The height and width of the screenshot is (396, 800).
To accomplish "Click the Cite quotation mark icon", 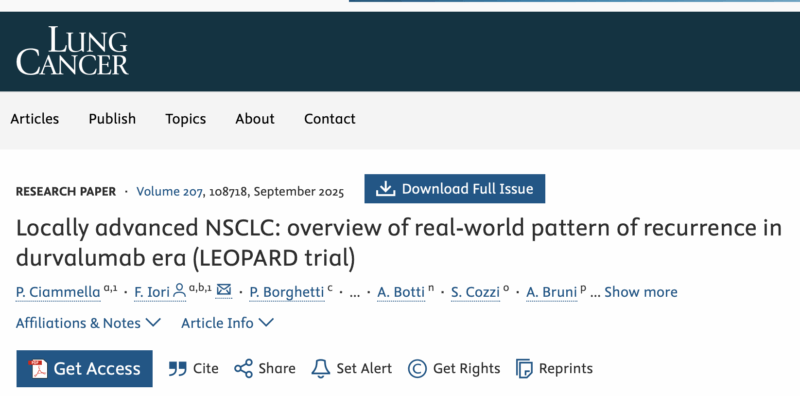I will point(178,368).
